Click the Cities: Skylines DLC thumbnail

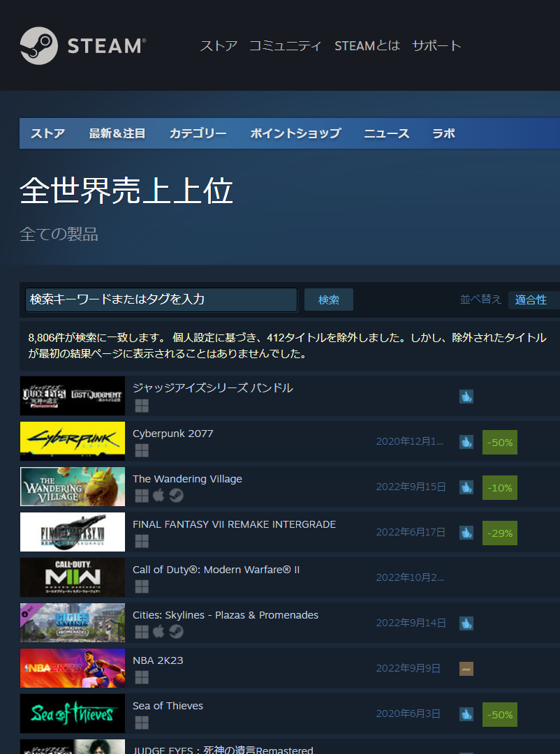click(x=73, y=623)
